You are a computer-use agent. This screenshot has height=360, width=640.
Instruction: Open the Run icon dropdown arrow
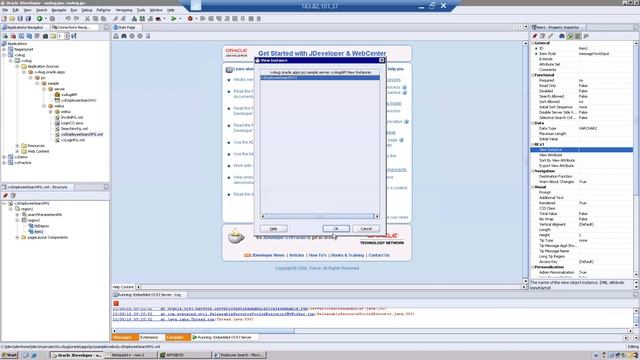pos(180,19)
